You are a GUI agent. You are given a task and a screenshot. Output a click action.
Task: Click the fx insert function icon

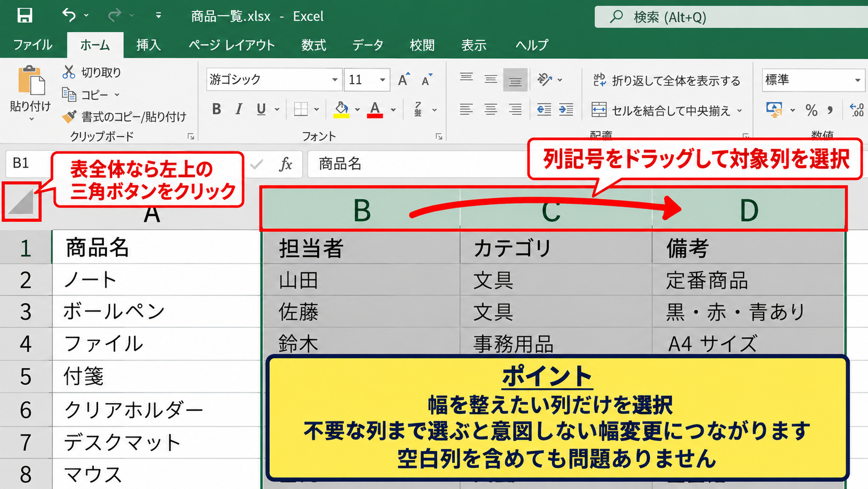click(286, 164)
